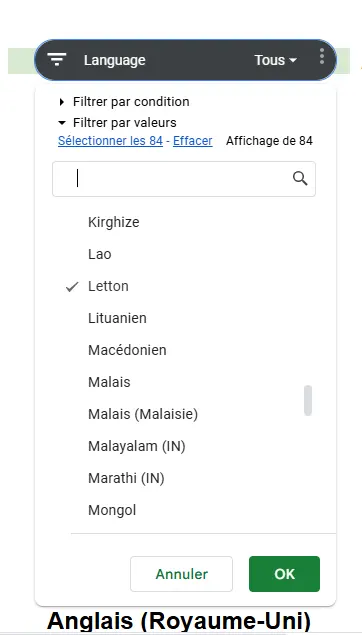The image size is (362, 635).
Task: Click the Annuler button
Action: (x=181, y=574)
